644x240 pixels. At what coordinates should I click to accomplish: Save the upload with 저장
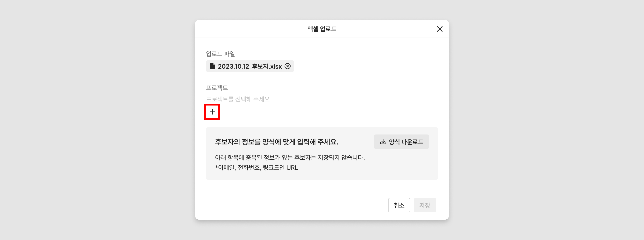tap(425, 205)
